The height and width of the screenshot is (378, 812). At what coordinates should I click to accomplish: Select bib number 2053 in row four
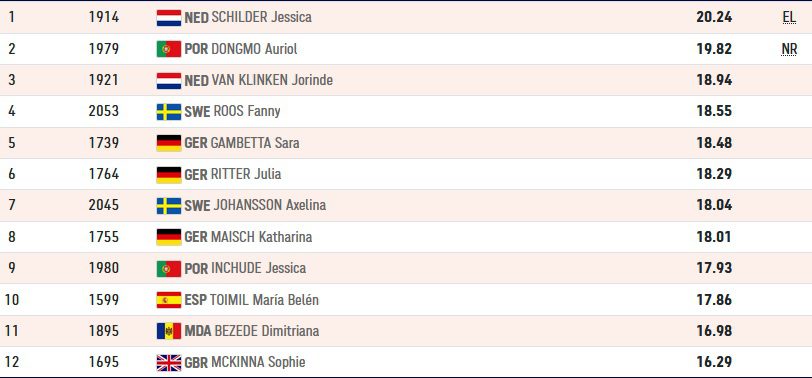tap(104, 111)
